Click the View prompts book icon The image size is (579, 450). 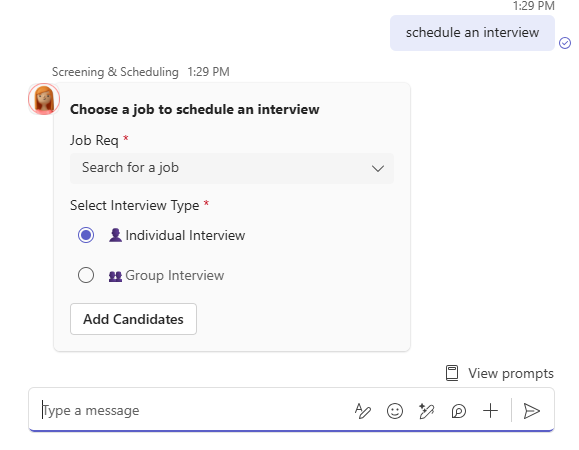(452, 373)
